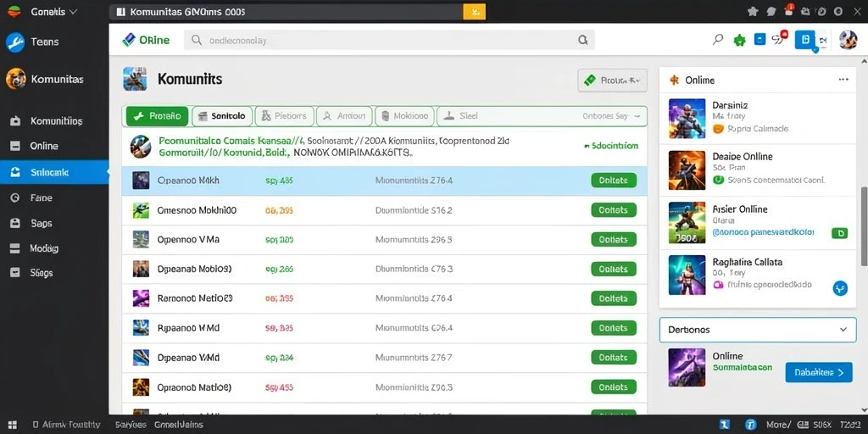The width and height of the screenshot is (868, 434).
Task: Open the highlighted Snlnoanlc sidebar item
Action: (54, 172)
